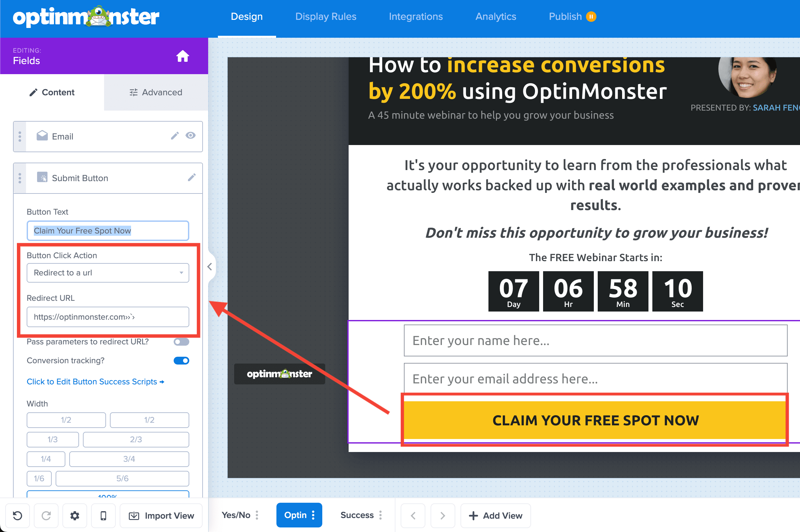Viewport: 800px width, 532px height.
Task: Click the webinar headline text
Action: 518,79
